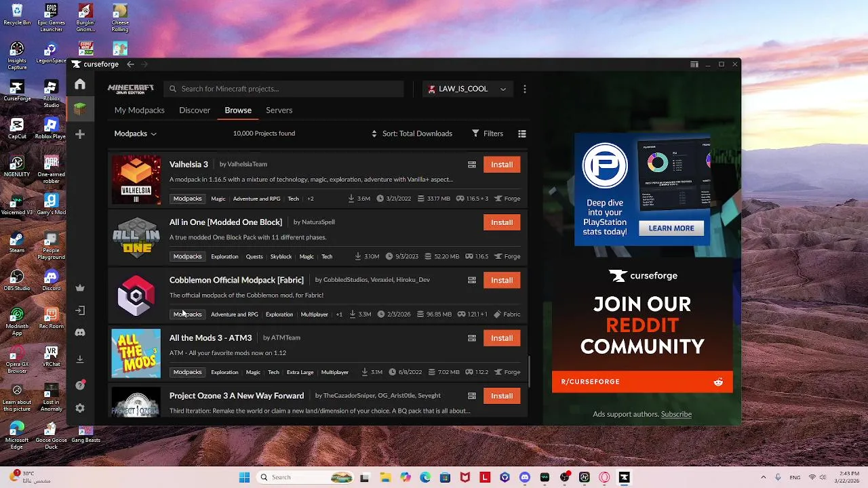
Task: Open the Cobblemon Official Modpack [Fabric] title
Action: [x=237, y=280]
